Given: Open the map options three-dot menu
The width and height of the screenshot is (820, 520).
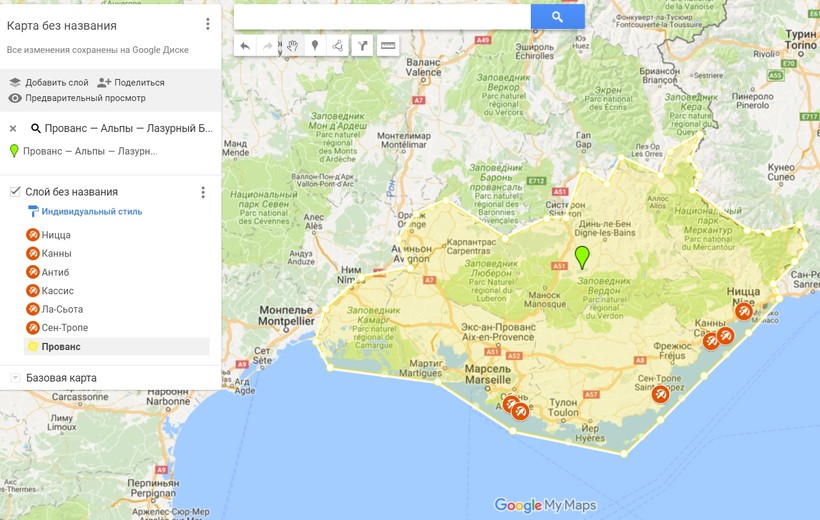Looking at the screenshot, I should pos(207,25).
